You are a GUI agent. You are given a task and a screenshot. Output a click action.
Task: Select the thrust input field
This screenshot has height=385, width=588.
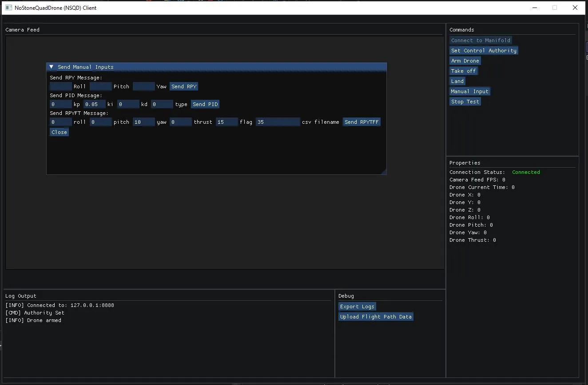[x=181, y=122]
